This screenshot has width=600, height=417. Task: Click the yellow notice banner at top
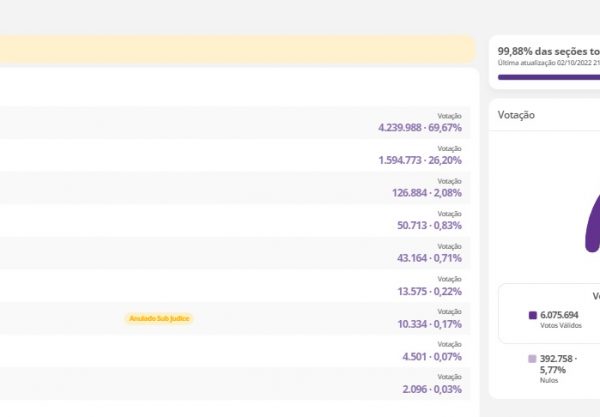tap(237, 50)
